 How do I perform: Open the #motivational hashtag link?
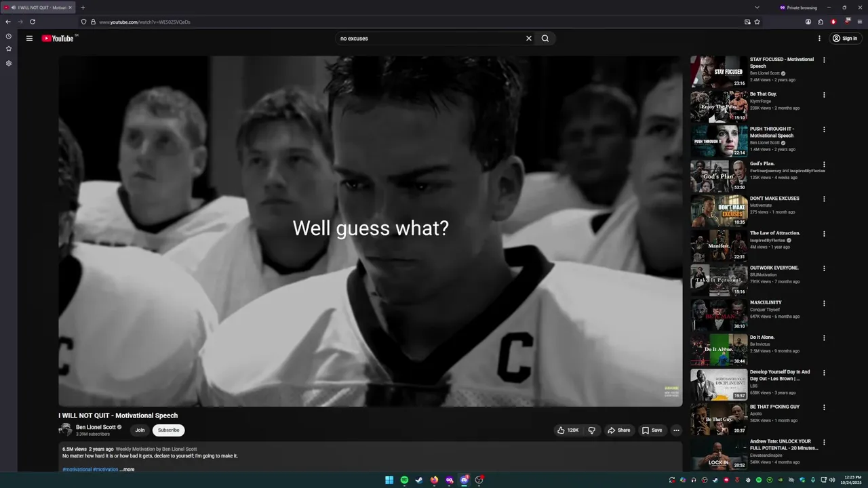(x=77, y=469)
